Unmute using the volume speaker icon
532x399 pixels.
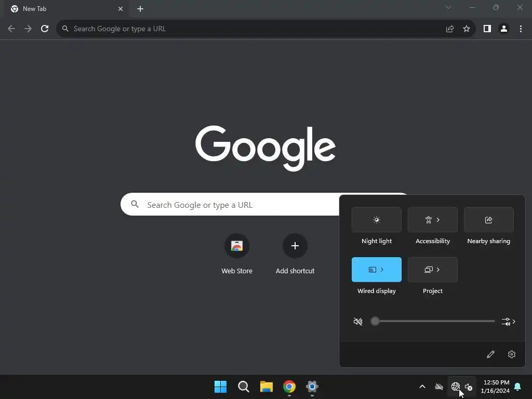pyautogui.click(x=357, y=321)
